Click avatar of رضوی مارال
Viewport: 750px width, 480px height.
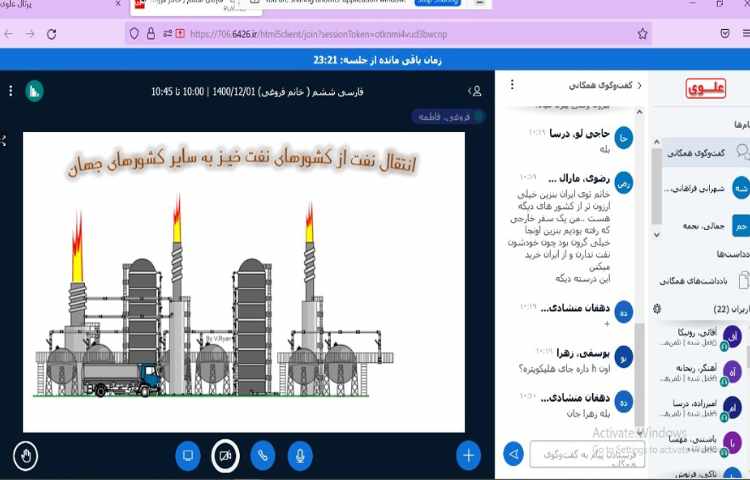tap(624, 183)
